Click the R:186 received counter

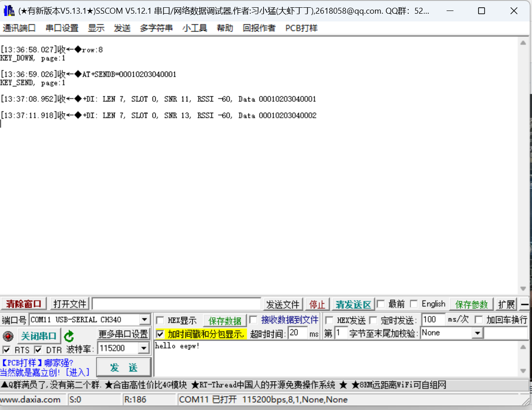coord(135,399)
